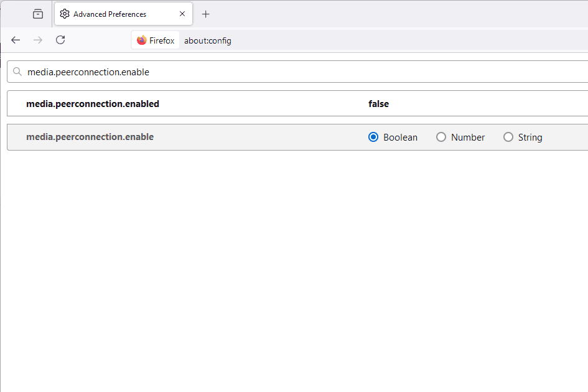588x392 pixels.
Task: Click the Firefox logo in address bar
Action: point(142,40)
